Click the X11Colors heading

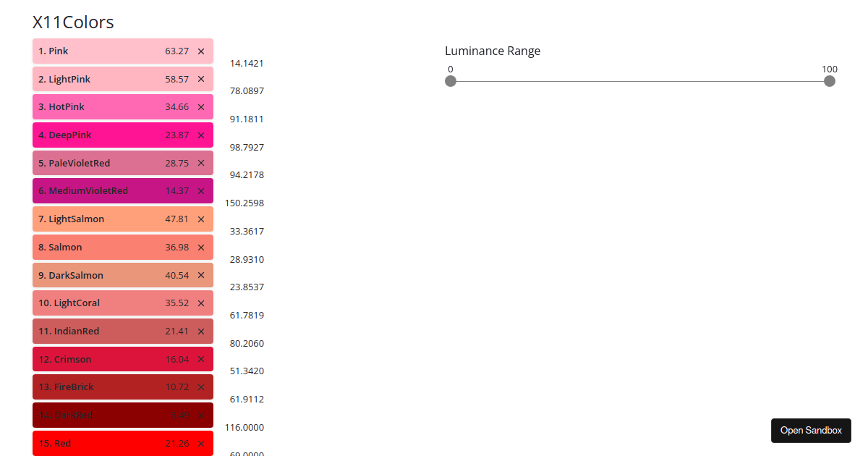[73, 22]
